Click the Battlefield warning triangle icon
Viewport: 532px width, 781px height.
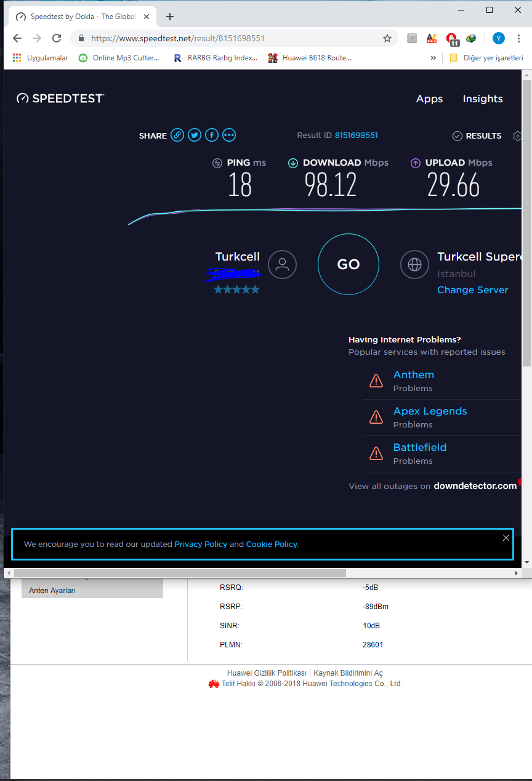tap(376, 453)
